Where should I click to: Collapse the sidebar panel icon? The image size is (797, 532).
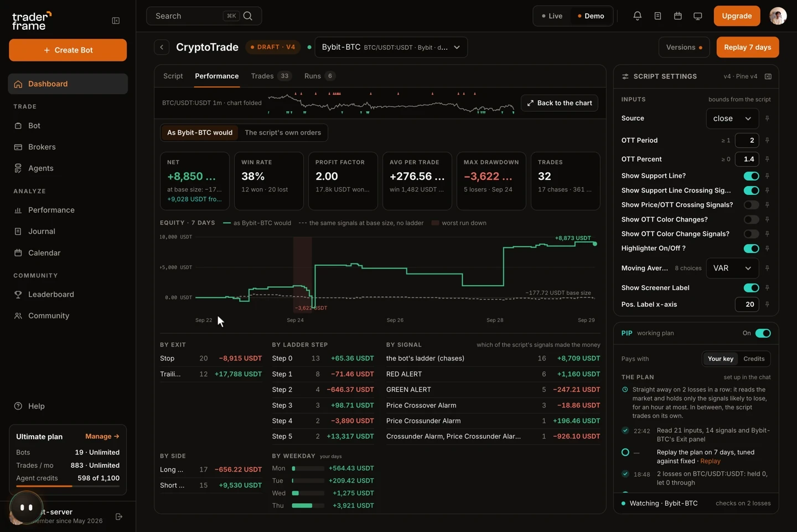coord(116,20)
